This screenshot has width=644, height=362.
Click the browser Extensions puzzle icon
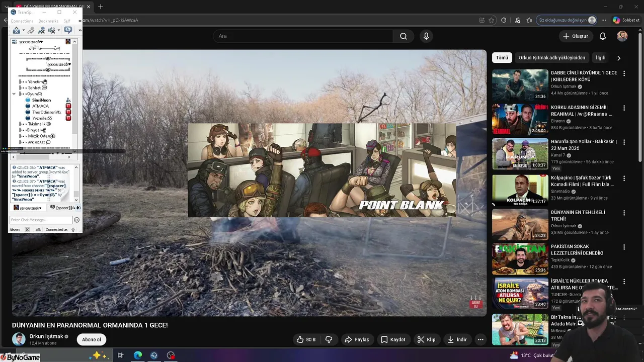coord(504,20)
